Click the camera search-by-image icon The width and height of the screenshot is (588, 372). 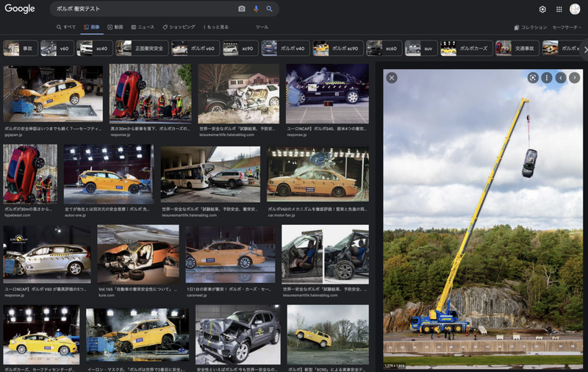click(x=242, y=9)
